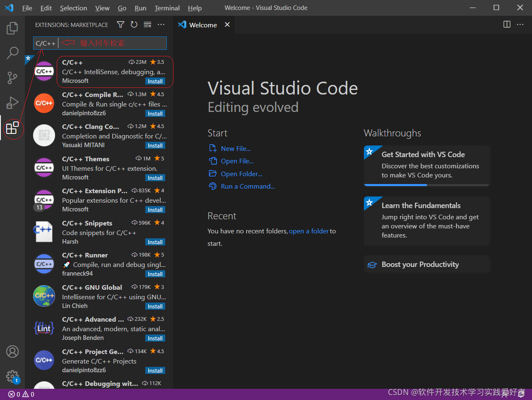The height and width of the screenshot is (400, 532).
Task: Click the extensions search box
Action: click(x=100, y=43)
